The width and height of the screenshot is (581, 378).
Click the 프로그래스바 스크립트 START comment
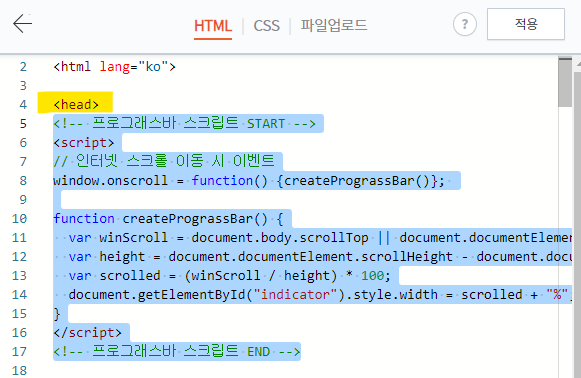(185, 123)
